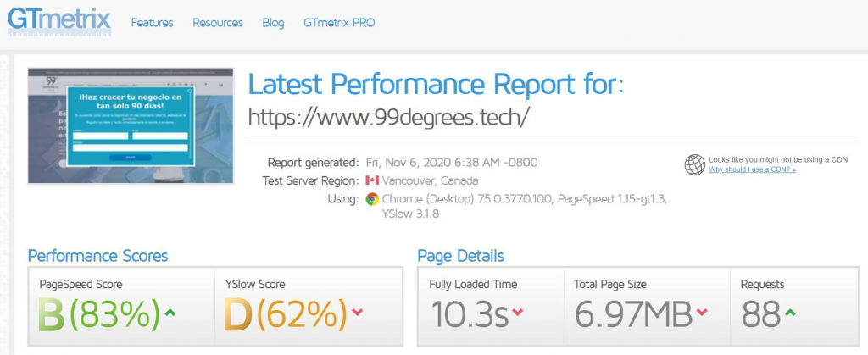
Task: Open the GTmetrix PRO page
Action: tap(339, 23)
